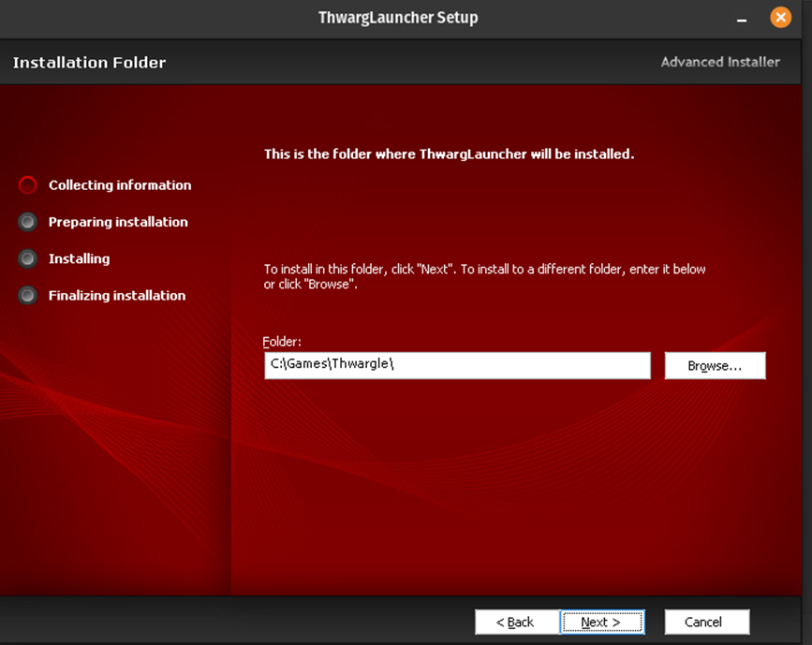812x645 pixels.
Task: Go to the previous step with Back
Action: [516, 622]
